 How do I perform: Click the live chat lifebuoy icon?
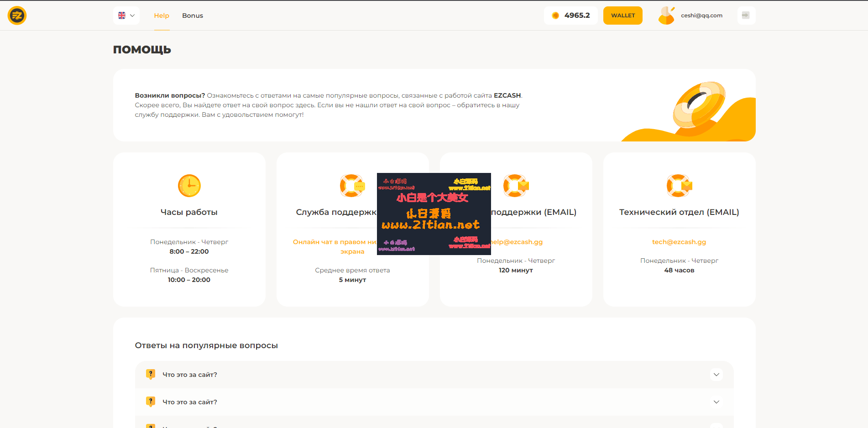352,186
